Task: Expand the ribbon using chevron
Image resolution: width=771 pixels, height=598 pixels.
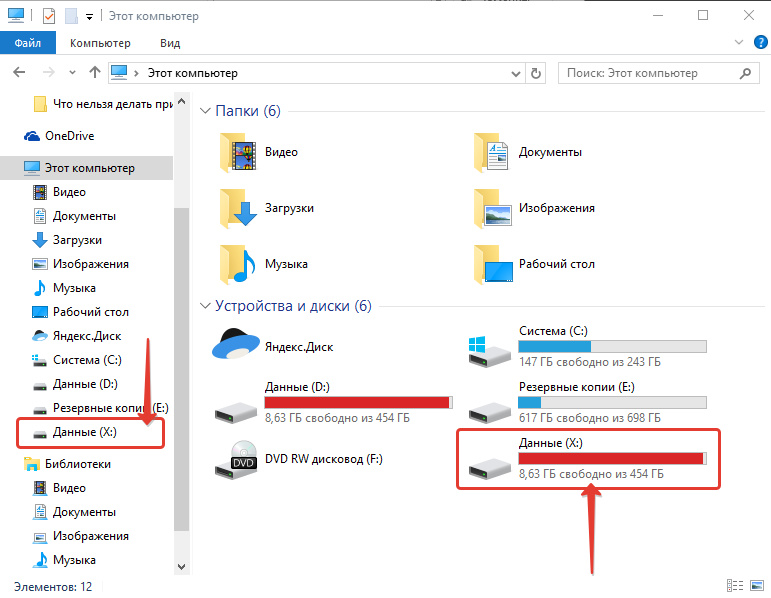Action: pyautogui.click(x=739, y=42)
